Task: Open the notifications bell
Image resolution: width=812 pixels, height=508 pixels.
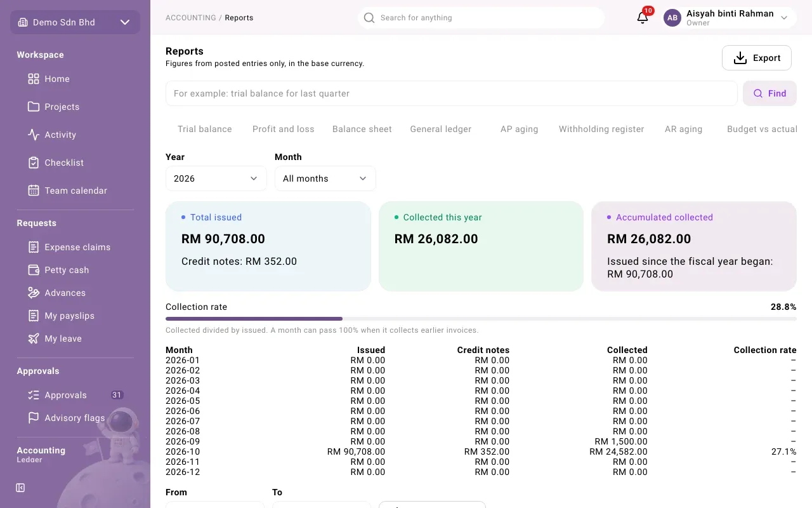Action: coord(643,18)
